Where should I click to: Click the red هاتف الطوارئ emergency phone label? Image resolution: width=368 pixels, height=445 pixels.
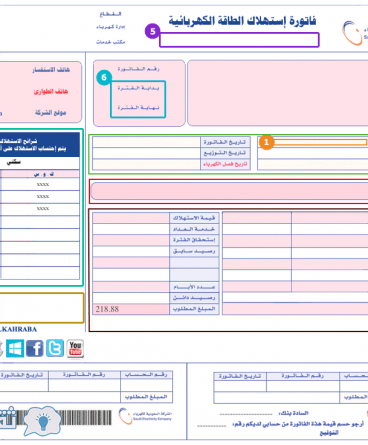51,91
